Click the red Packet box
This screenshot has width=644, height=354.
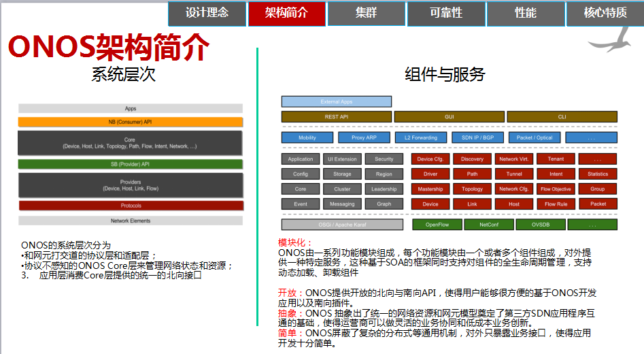tap(598, 204)
